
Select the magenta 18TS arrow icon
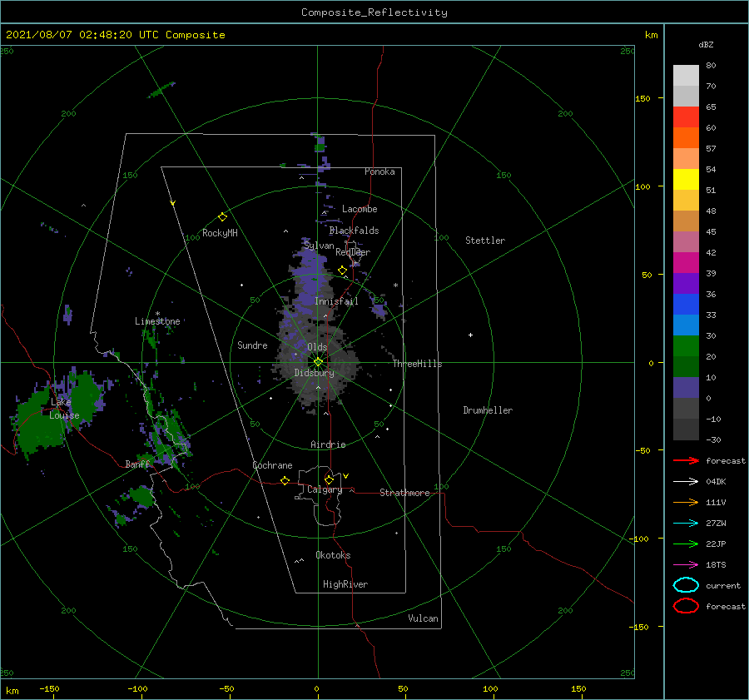(x=686, y=565)
